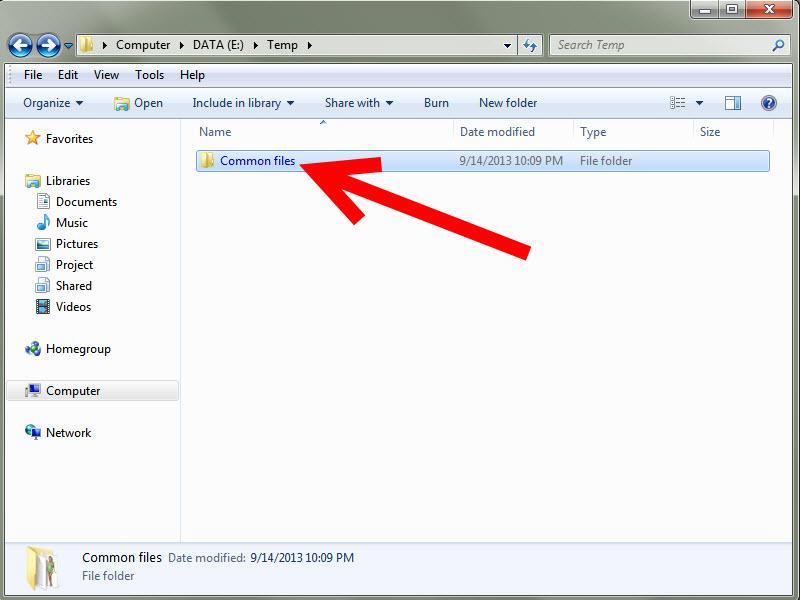This screenshot has height=600, width=800.
Task: Open the Music library in sidebar
Action: point(71,223)
